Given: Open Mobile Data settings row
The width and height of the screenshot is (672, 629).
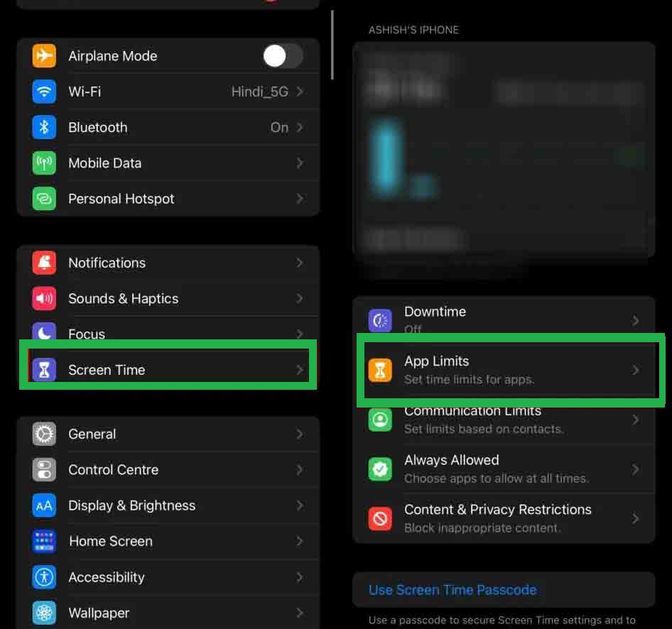Looking at the screenshot, I should (168, 163).
